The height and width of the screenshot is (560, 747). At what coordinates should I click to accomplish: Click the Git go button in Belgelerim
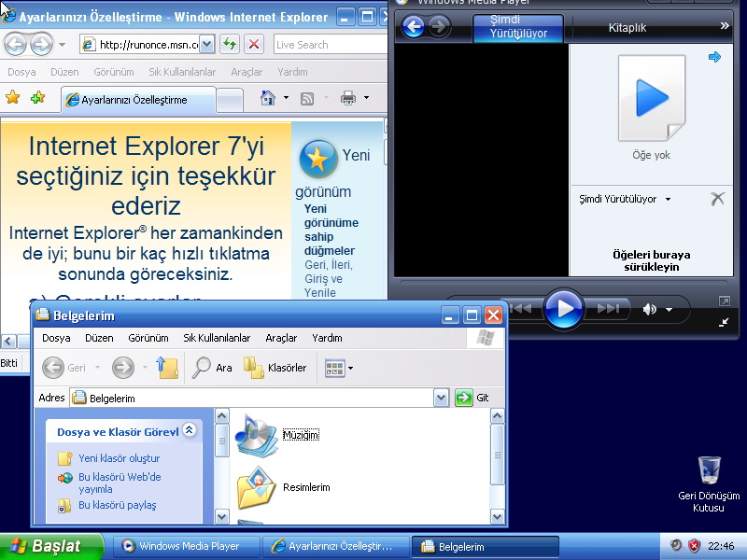[x=472, y=398]
